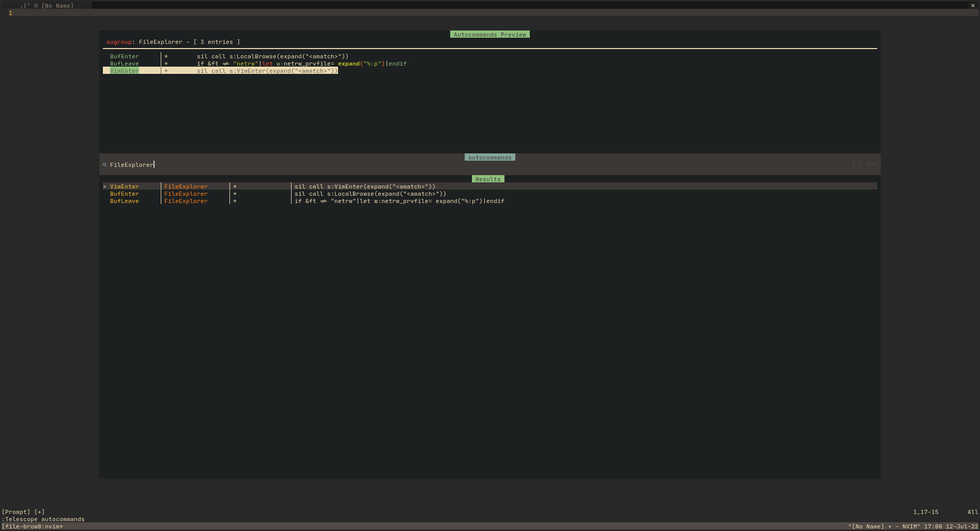980x531 pixels.
Task: Click the s:LocalBrowse command in results
Action: click(370, 194)
